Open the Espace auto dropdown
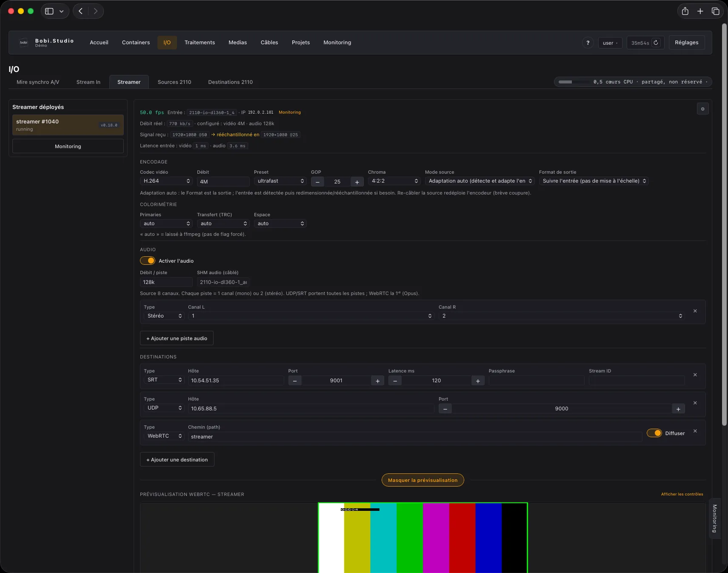 (x=280, y=223)
